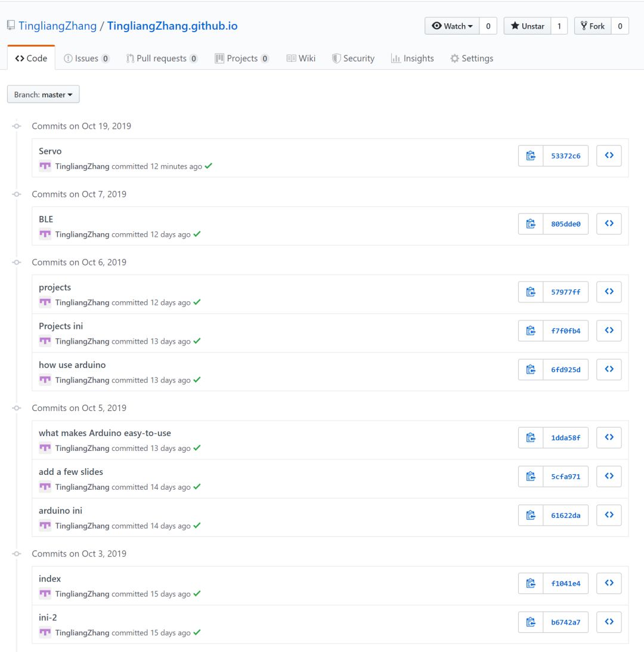Browse repository at 'arduino ini' commit
Viewport: 644px width, 652px height.
coord(609,515)
